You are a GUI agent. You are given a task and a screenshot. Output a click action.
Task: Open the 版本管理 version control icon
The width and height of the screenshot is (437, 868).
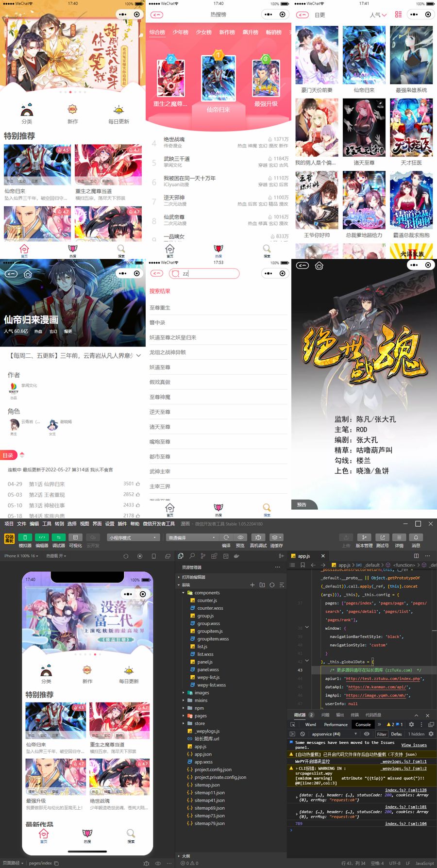click(364, 537)
